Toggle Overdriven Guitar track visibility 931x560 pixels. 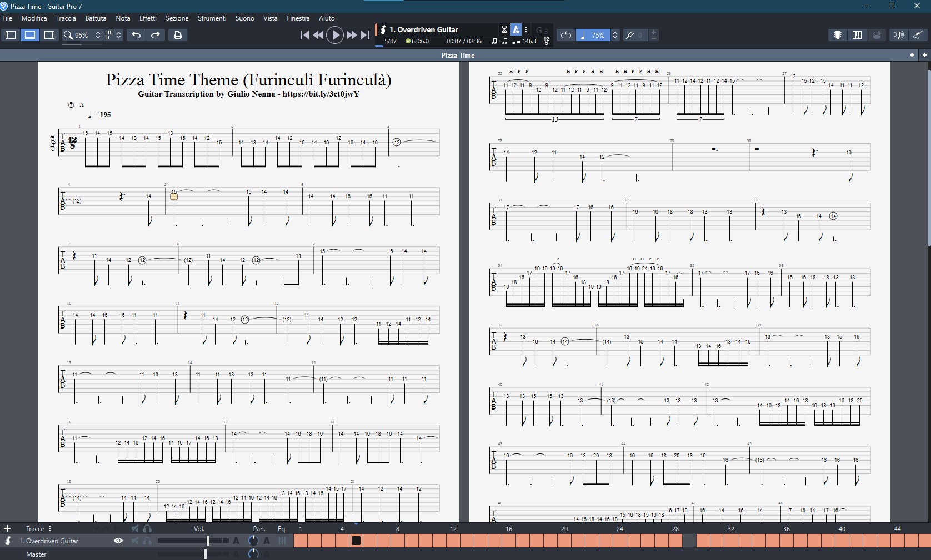[118, 541]
